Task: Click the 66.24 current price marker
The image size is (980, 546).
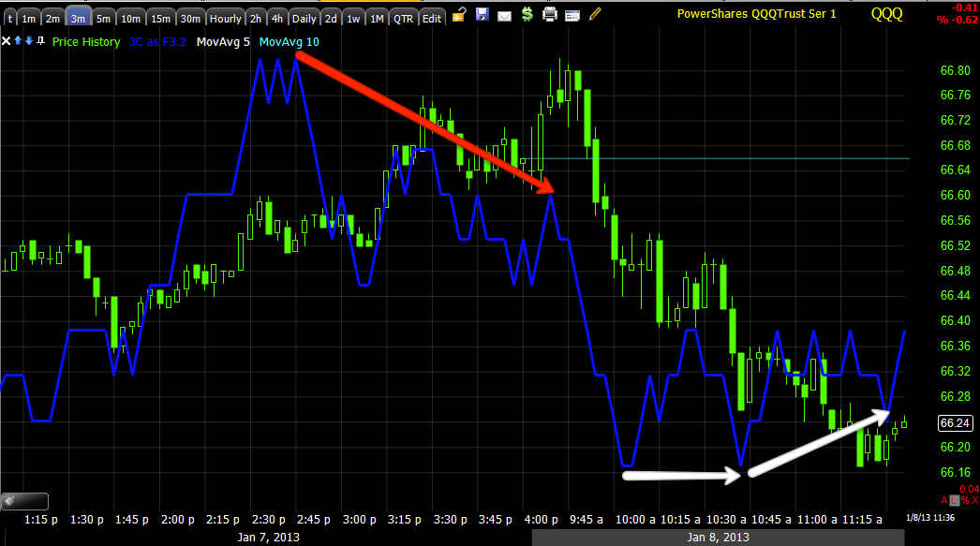Action: point(955,423)
